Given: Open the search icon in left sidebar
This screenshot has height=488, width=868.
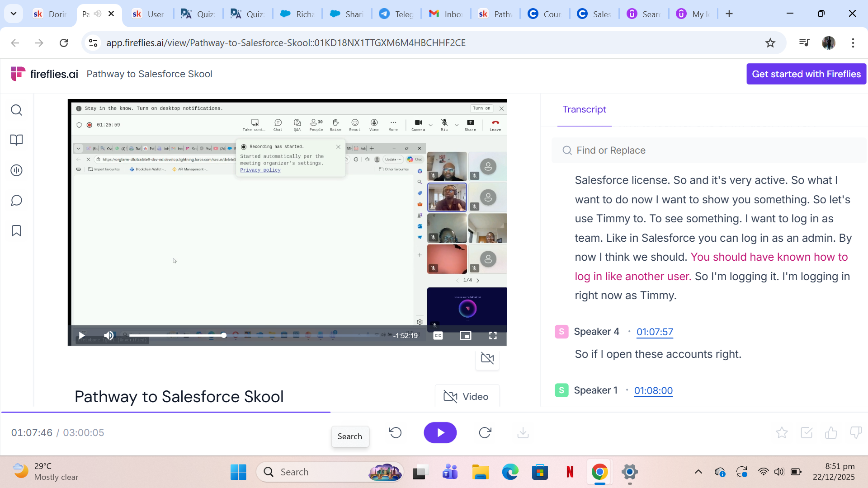Looking at the screenshot, I should click(16, 110).
